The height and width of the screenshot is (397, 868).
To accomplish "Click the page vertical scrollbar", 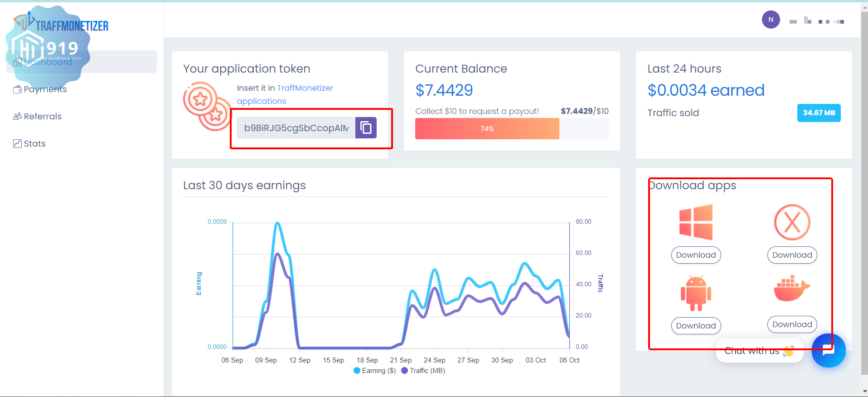I will [x=864, y=193].
